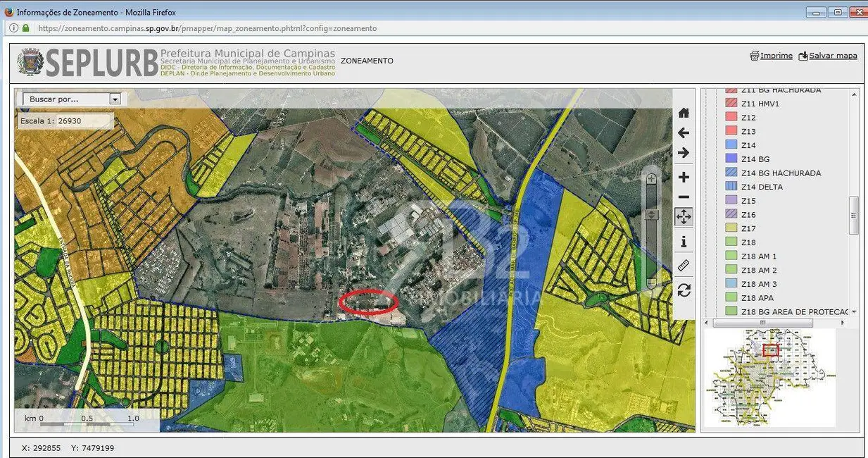Select the zoom in plus tool
Screen dimensions: 868x458
click(x=684, y=177)
